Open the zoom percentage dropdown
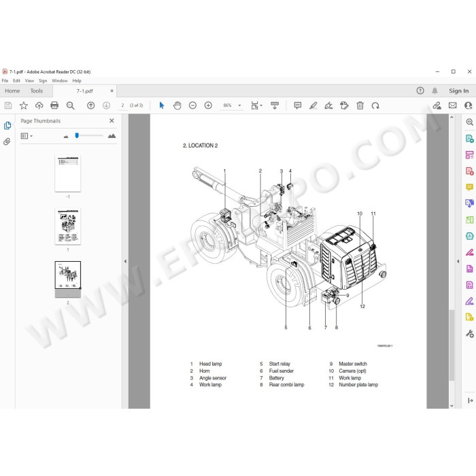The height and width of the screenshot is (476, 476). click(239, 105)
